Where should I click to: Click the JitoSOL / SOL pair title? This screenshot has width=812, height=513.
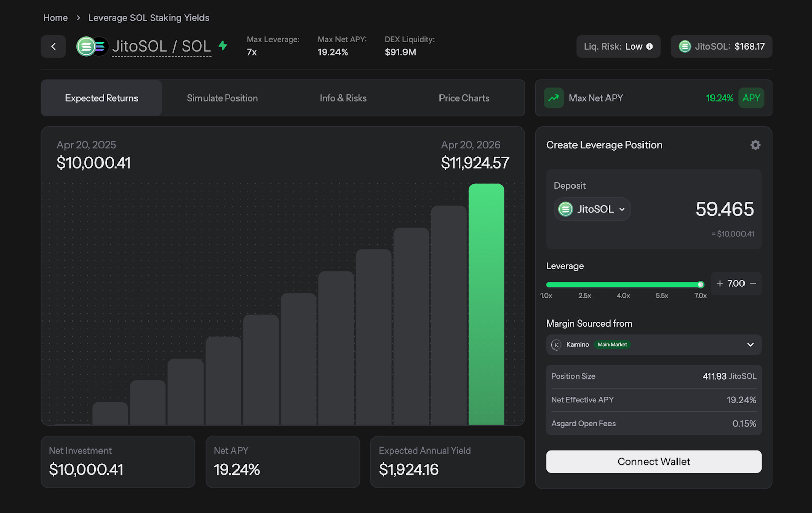click(161, 46)
